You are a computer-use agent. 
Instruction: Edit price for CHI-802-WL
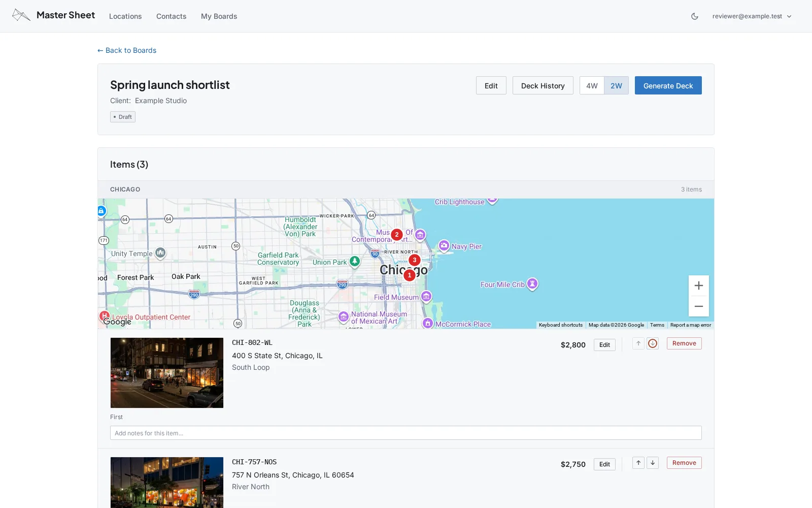604,345
